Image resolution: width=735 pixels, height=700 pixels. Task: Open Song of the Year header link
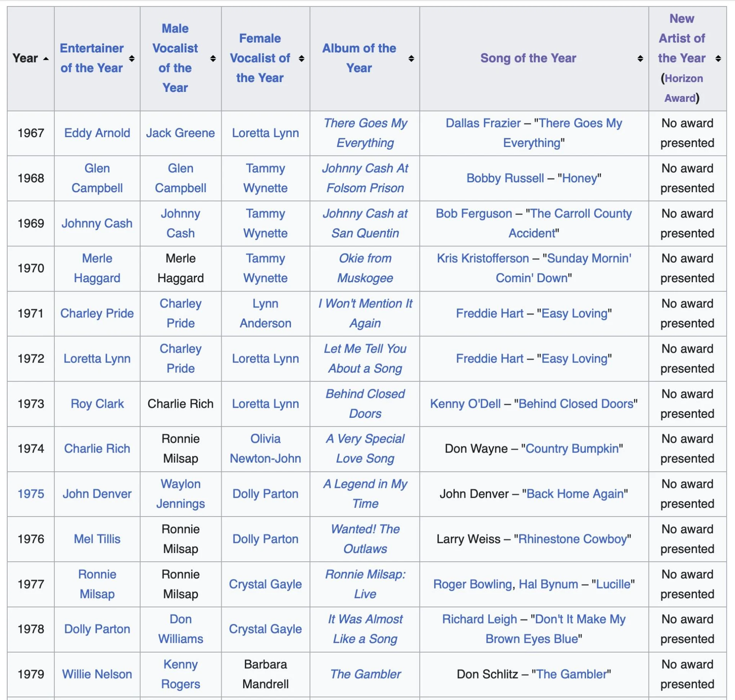pos(528,58)
